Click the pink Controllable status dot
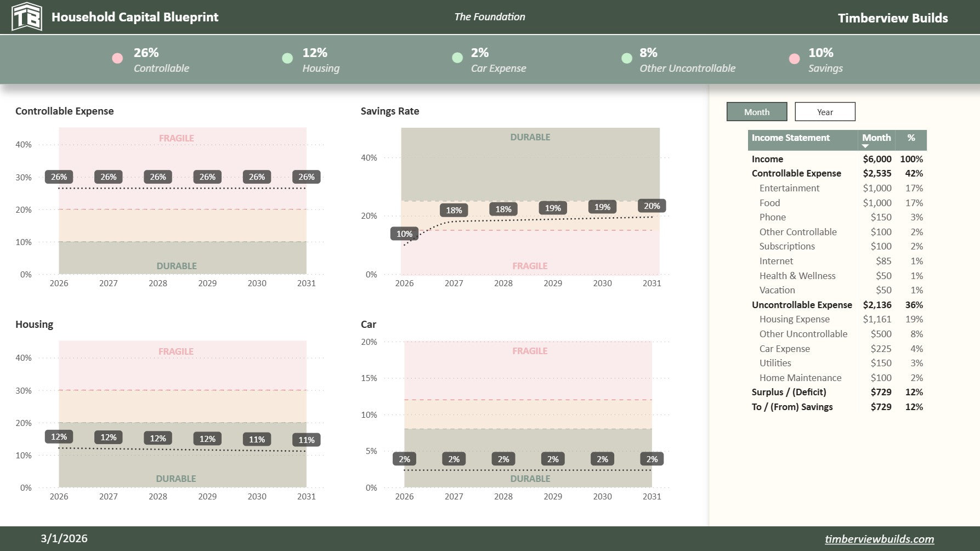The width and height of the screenshot is (980, 551). click(x=117, y=59)
